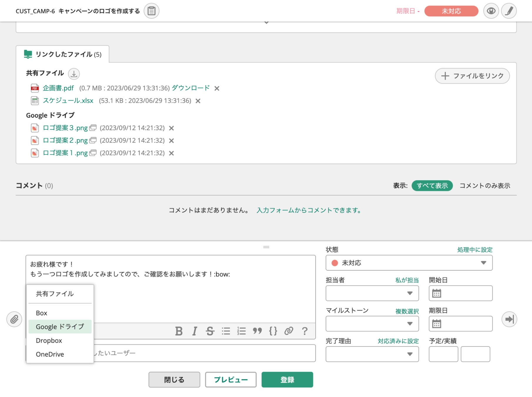Apply italic formatting in comment editor

(x=194, y=331)
